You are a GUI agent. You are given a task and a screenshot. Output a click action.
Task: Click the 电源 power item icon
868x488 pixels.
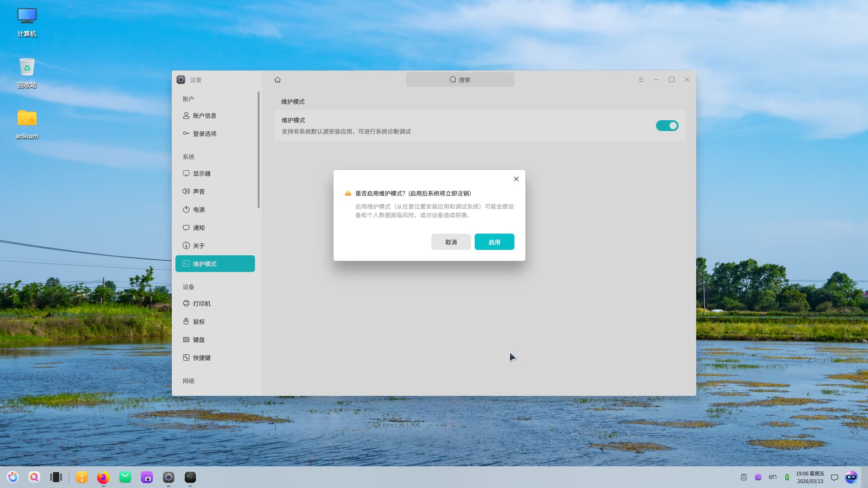tap(186, 210)
